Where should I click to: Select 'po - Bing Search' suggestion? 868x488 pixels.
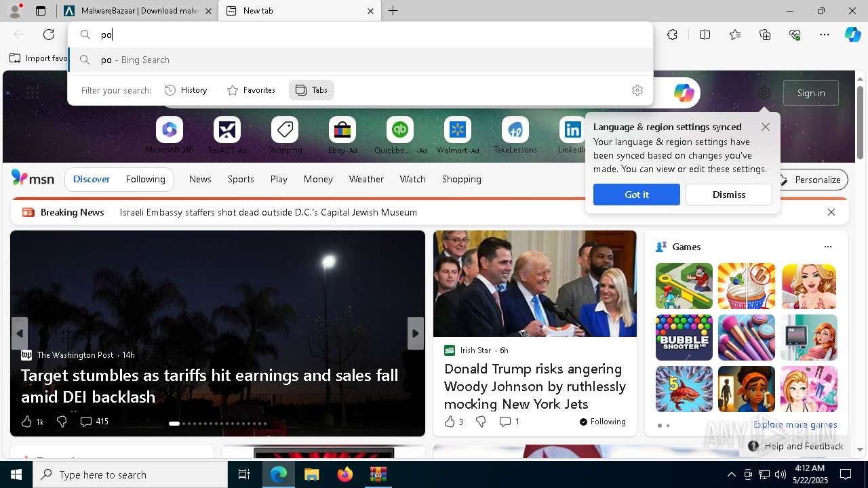[x=361, y=60]
